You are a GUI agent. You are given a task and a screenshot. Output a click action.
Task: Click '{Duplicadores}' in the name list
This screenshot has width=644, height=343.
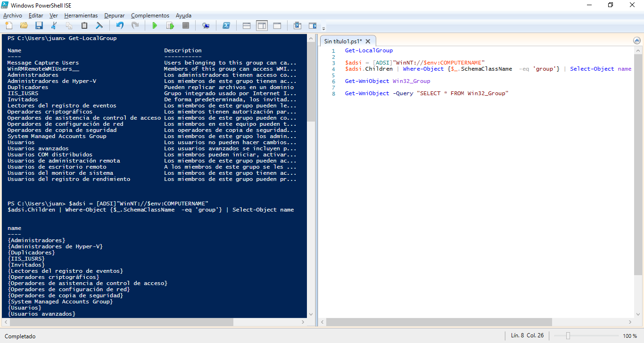(31, 253)
